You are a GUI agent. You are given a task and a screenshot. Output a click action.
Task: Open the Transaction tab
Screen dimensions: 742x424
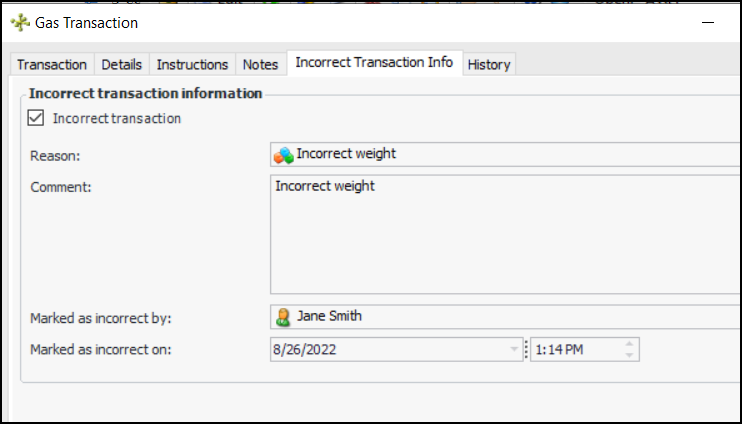pyautogui.click(x=52, y=65)
